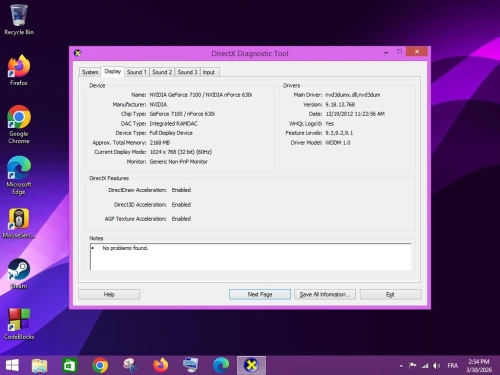Go to the Sound 3 tab
Image resolution: width=500 pixels, height=375 pixels.
[187, 72]
